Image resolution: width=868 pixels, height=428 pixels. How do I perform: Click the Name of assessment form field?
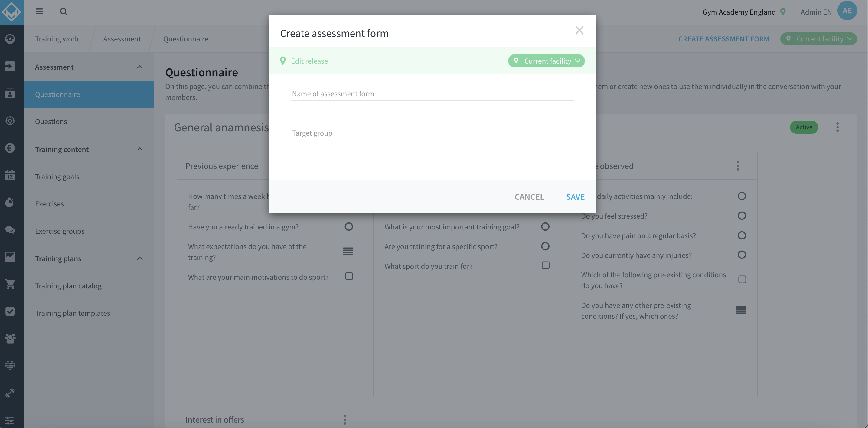(432, 110)
